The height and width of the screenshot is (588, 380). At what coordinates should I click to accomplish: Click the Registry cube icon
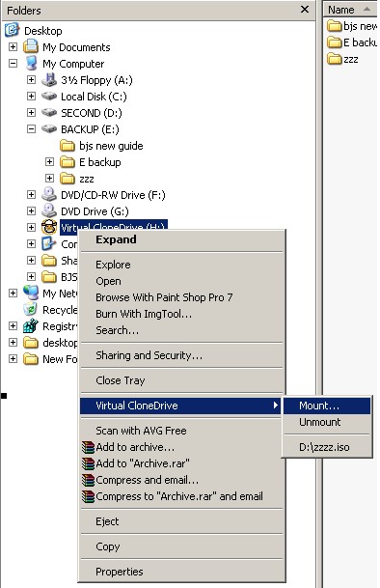coord(30,326)
